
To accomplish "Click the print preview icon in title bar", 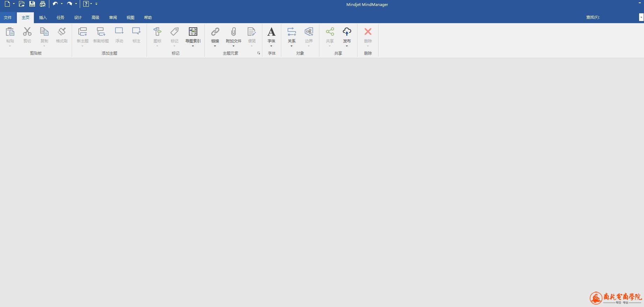I will click(43, 4).
